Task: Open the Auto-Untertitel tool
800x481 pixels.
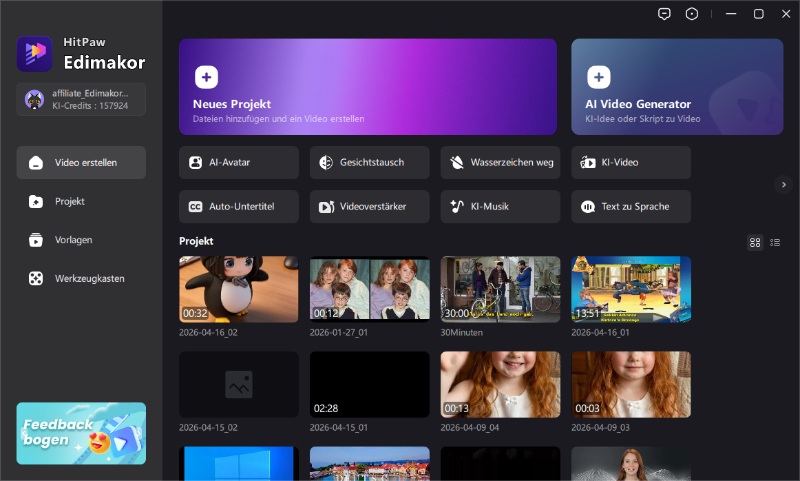Action: (x=239, y=207)
